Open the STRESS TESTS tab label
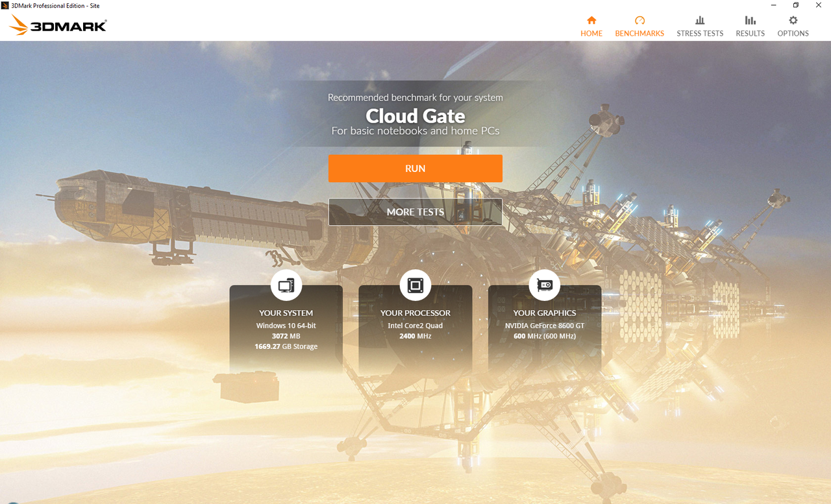831x504 pixels. click(700, 33)
